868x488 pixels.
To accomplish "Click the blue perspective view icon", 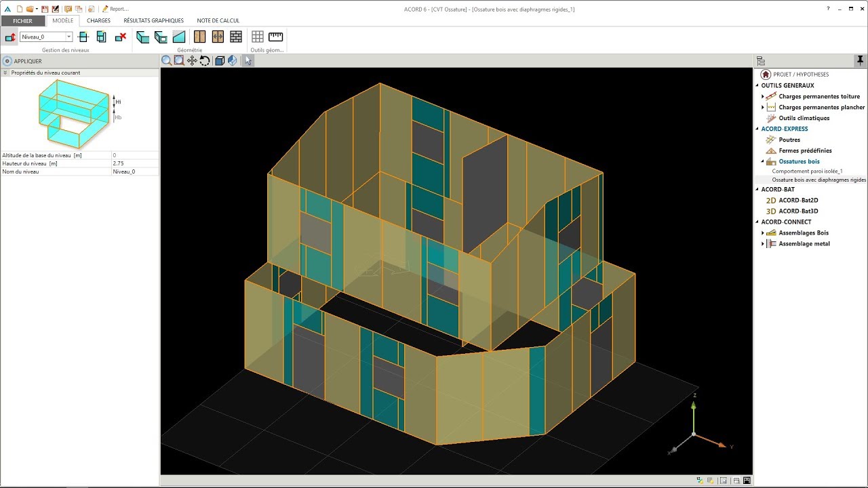I will pyautogui.click(x=233, y=61).
